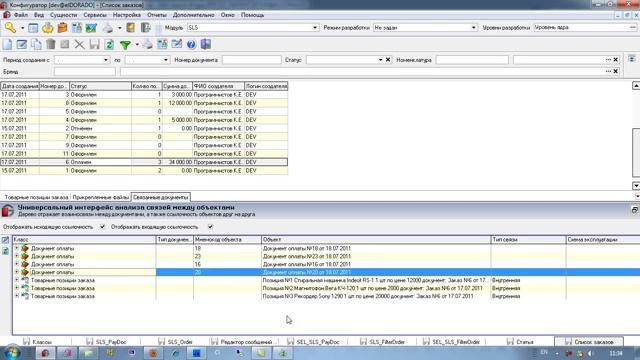Click the blue question mark help icon
The height and width of the screenshot is (360, 640).
[191, 44]
